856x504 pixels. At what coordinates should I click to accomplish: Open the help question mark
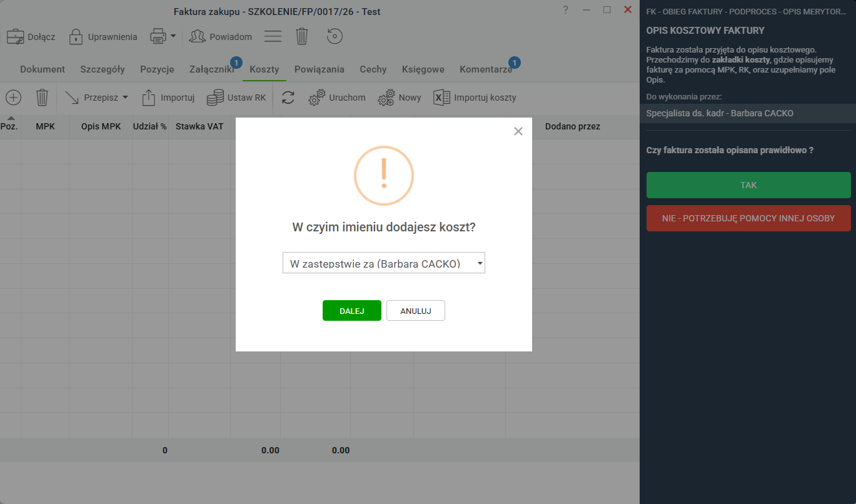pyautogui.click(x=565, y=9)
